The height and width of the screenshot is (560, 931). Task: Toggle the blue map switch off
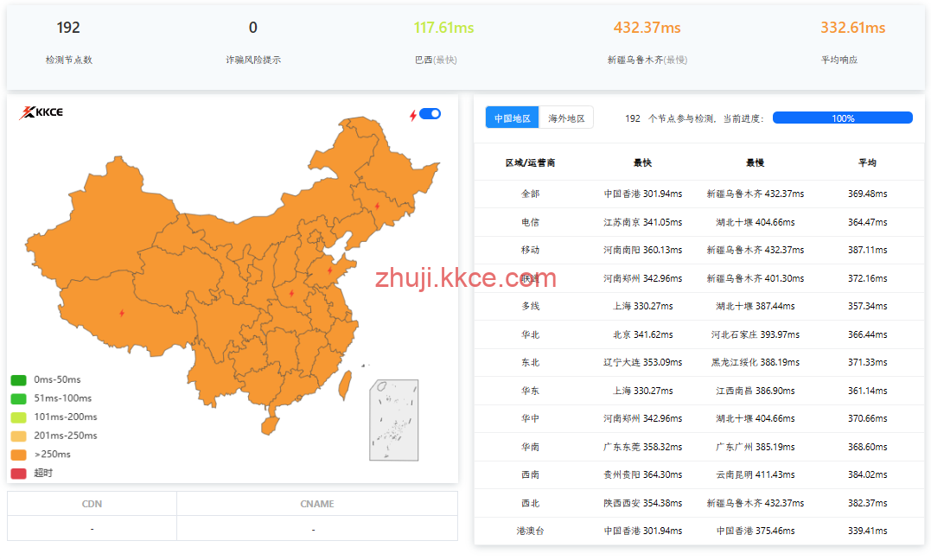(x=430, y=114)
